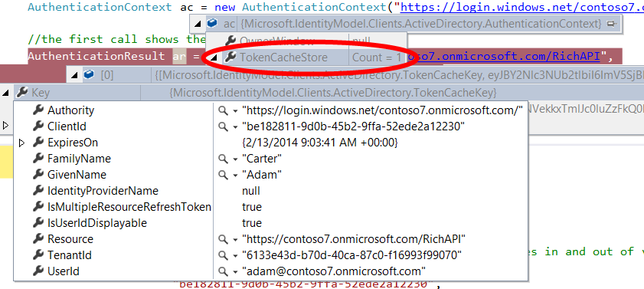Image resolution: width=644 pixels, height=289 pixels.
Task: Open the onmicrosoft.com/RichAPI hyperlink in code
Action: point(504,57)
